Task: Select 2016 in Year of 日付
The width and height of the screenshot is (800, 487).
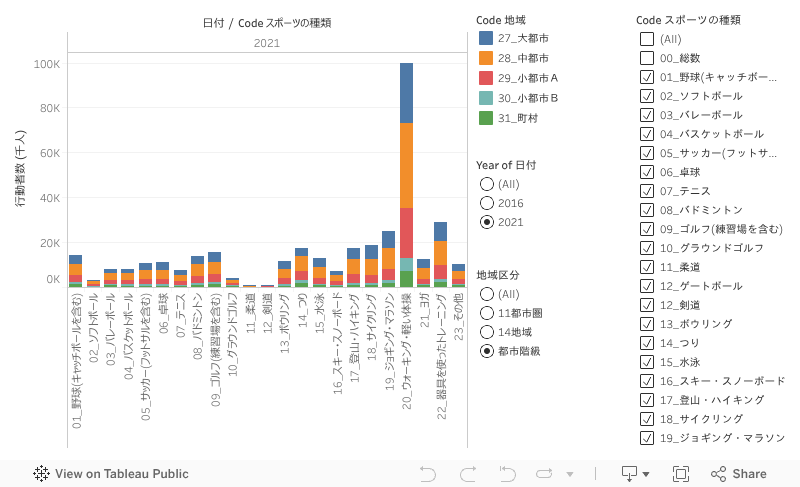Action: click(x=487, y=203)
